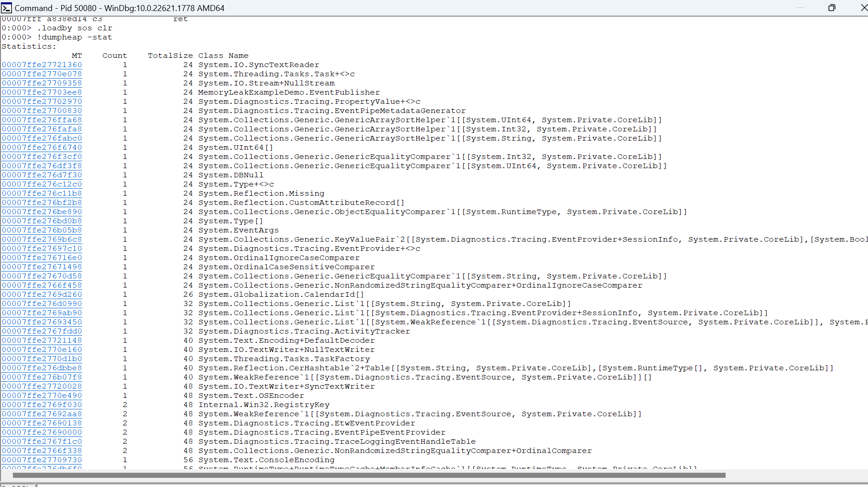Image resolution: width=868 pixels, height=487 pixels.
Task: Click MT link for System.Reflection.Missing
Action: pos(41,193)
